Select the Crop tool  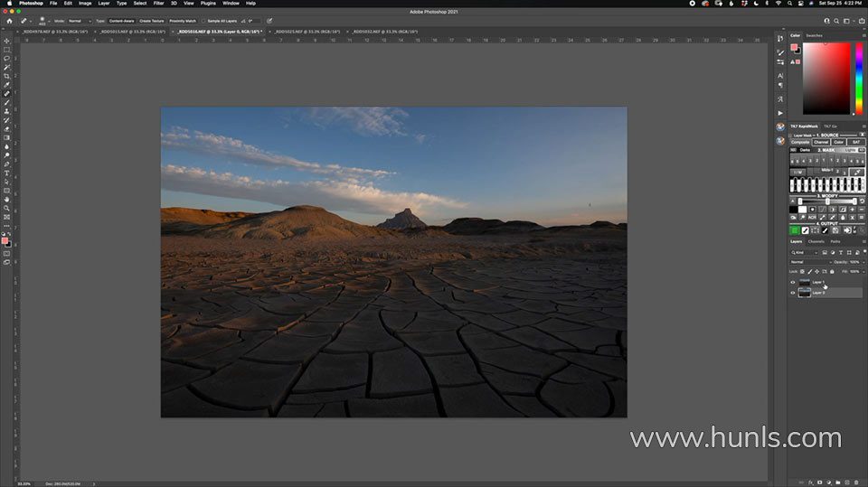tap(7, 76)
